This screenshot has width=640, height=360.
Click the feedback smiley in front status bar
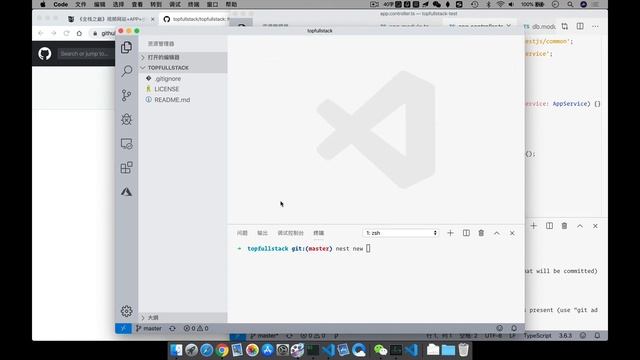pos(500,328)
